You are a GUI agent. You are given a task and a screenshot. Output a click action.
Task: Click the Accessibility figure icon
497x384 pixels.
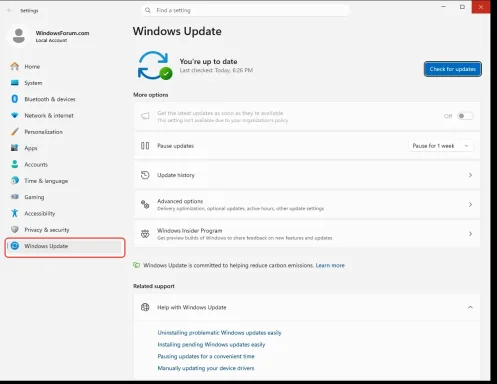click(15, 213)
